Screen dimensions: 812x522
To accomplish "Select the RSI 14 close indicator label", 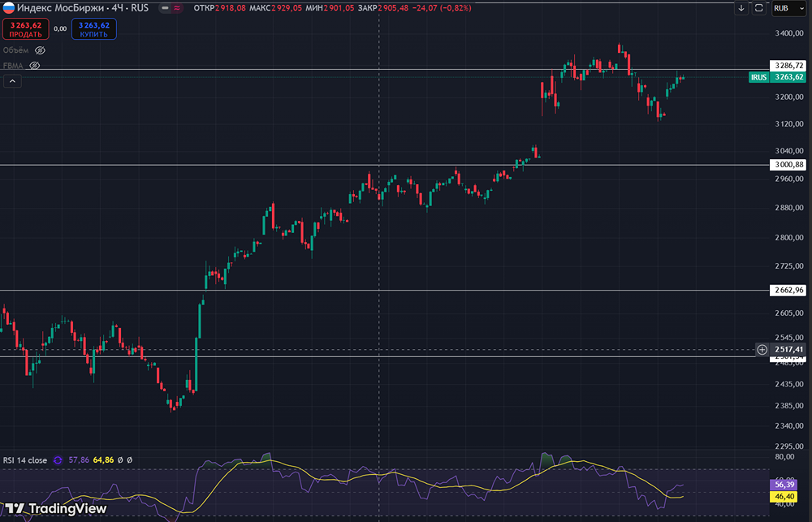I will (x=24, y=460).
